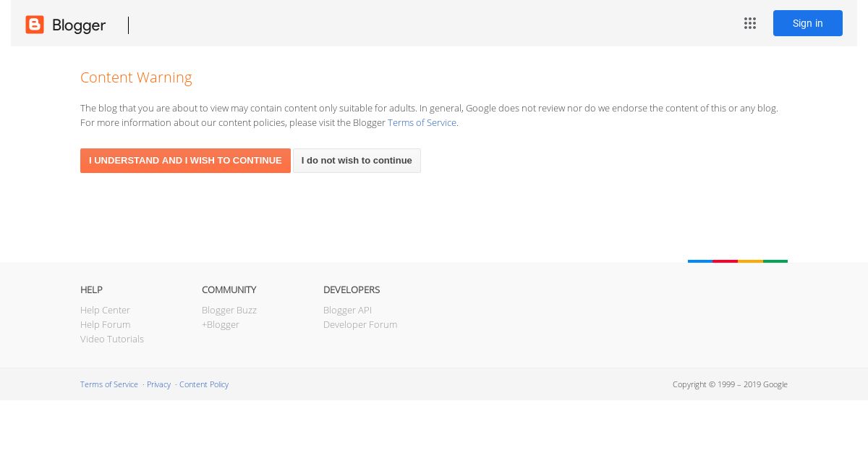This screenshot has height=456, width=868.
Task: Visit the Developer Forum link
Action: pos(360,324)
